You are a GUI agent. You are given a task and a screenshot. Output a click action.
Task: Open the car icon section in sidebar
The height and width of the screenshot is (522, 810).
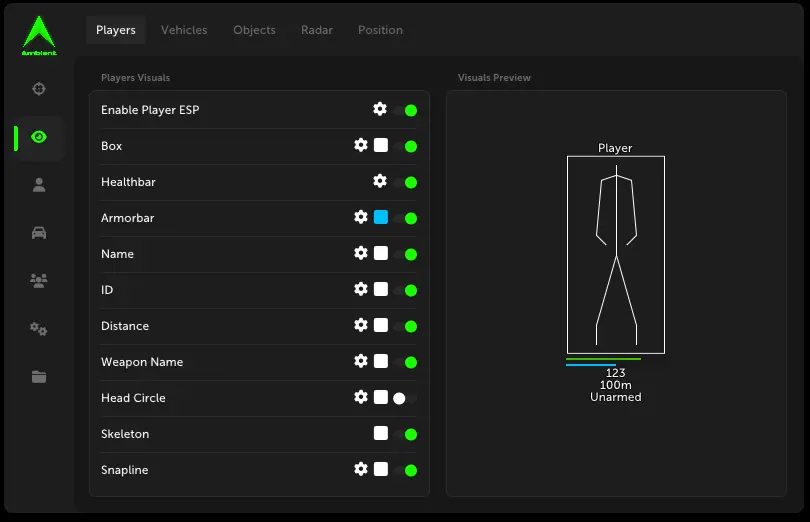click(39, 233)
